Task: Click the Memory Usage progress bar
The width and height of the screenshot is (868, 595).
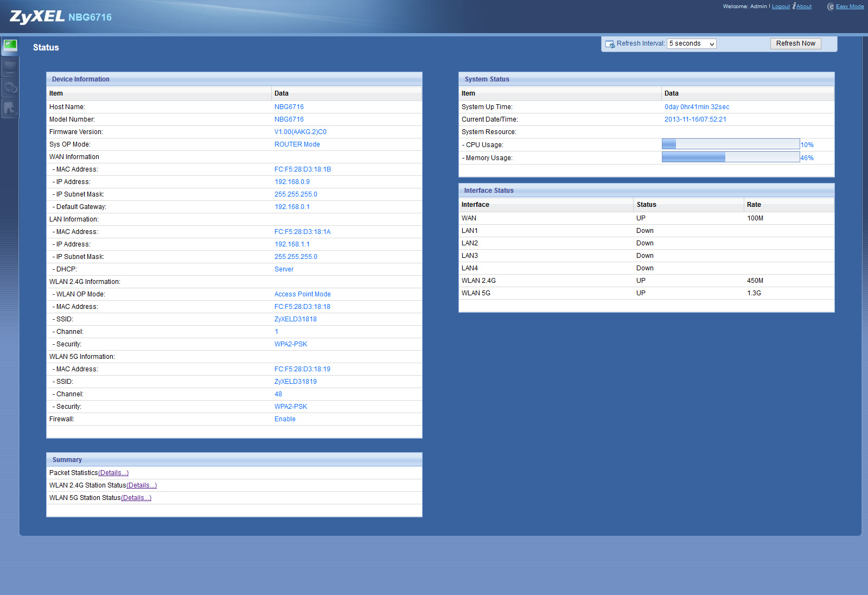Action: pyautogui.click(x=731, y=157)
